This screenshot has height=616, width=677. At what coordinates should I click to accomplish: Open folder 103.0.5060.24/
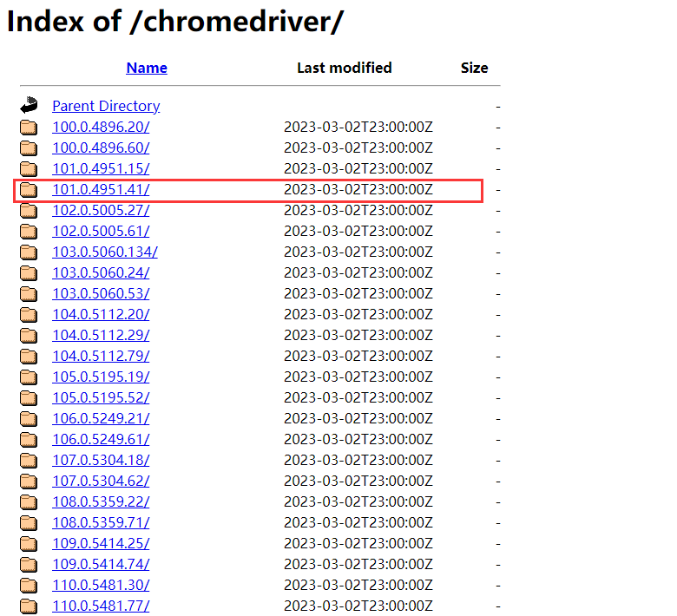coord(101,272)
